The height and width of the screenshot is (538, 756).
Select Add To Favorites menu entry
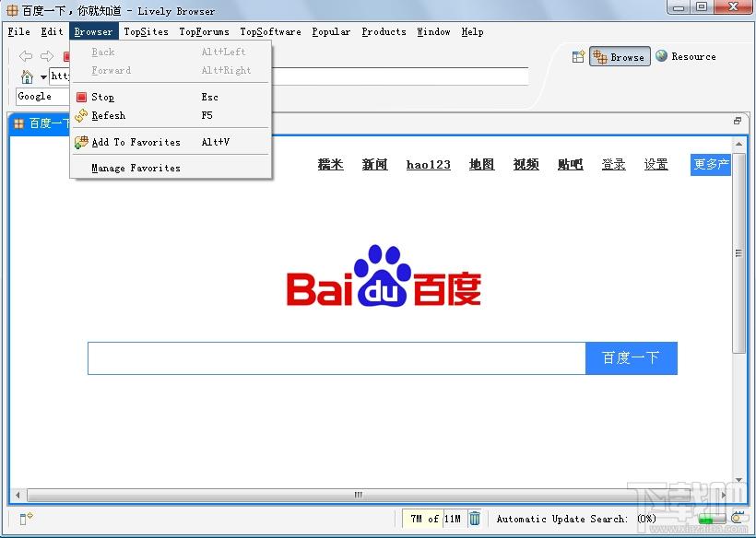tap(171, 142)
